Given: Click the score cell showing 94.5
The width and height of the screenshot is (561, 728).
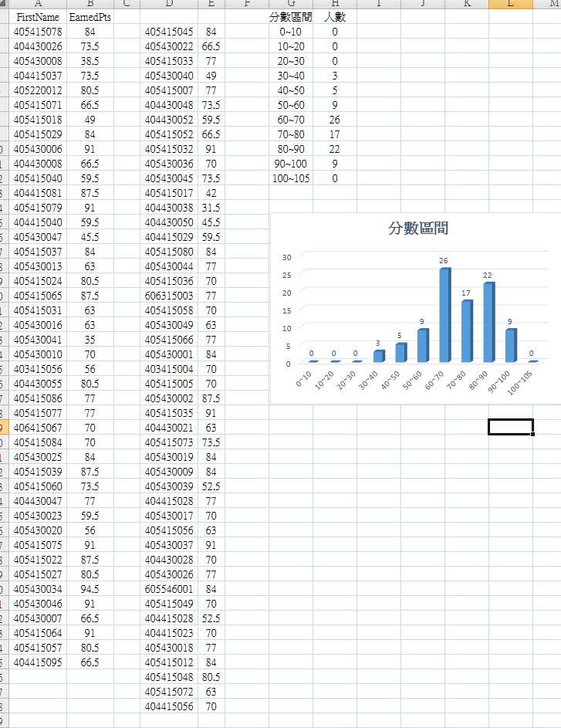Looking at the screenshot, I should pos(90,589).
